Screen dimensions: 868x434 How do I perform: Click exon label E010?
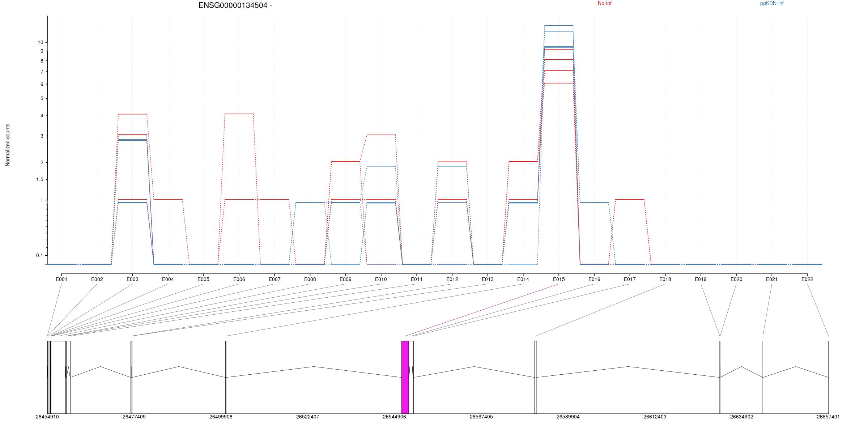coord(381,279)
